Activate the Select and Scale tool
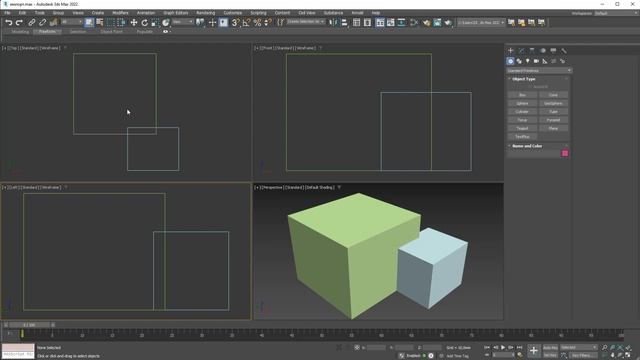The height and width of the screenshot is (360, 640). [x=155, y=22]
